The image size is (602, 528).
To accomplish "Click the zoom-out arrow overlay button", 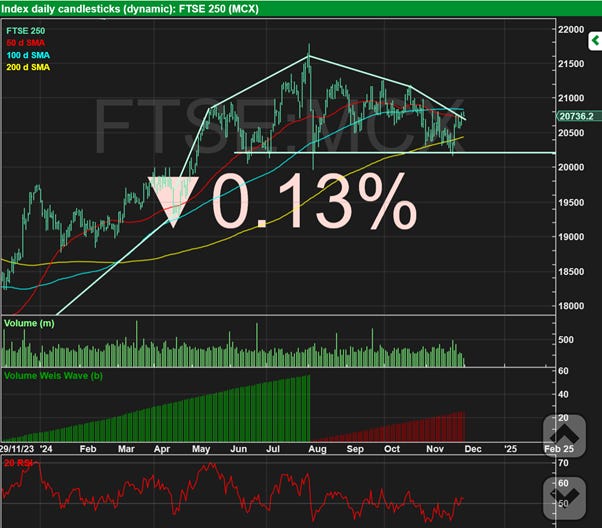I will 564,498.
